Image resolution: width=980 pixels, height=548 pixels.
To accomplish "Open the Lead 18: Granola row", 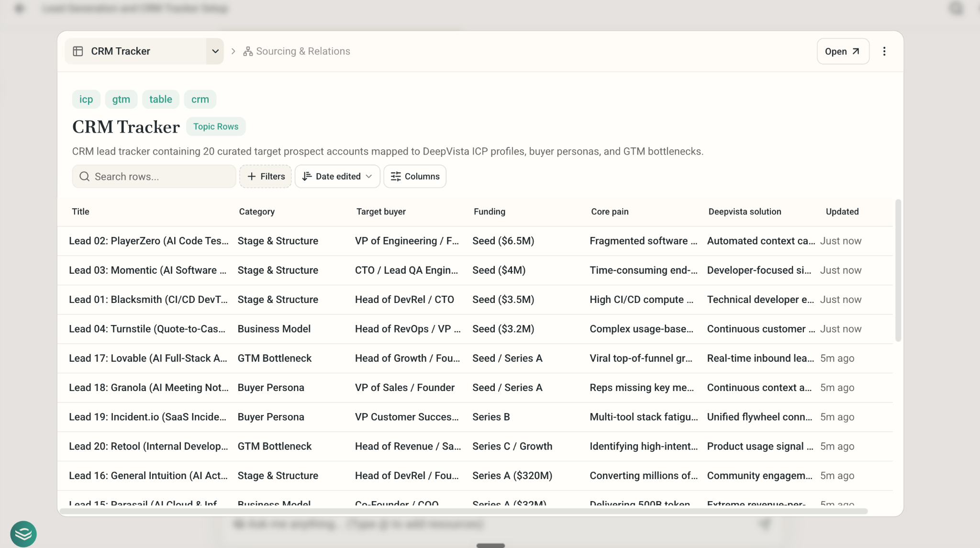I will click(x=475, y=388).
